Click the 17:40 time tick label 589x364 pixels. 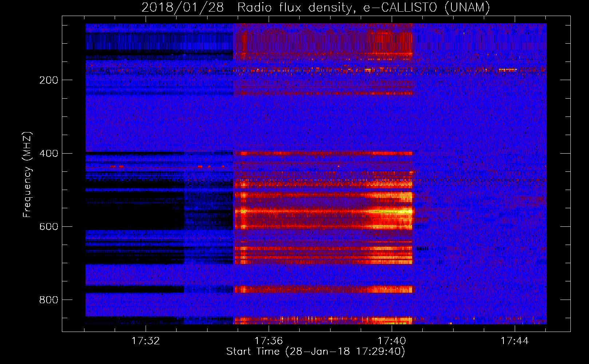click(392, 341)
